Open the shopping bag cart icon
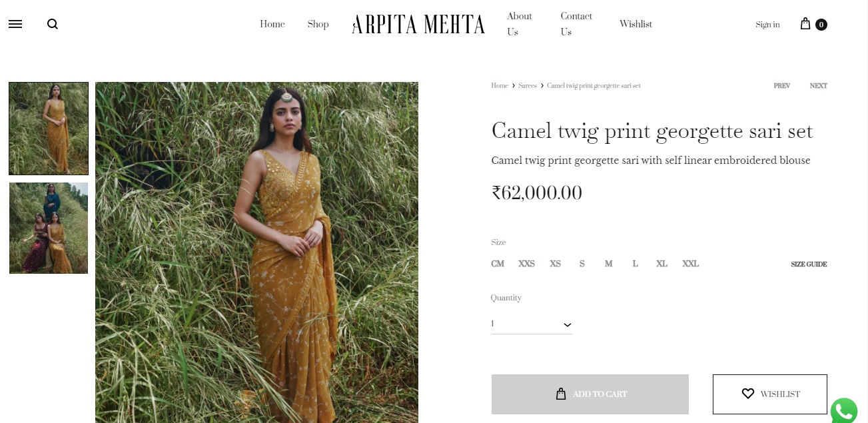The image size is (868, 423). pyautogui.click(x=805, y=24)
